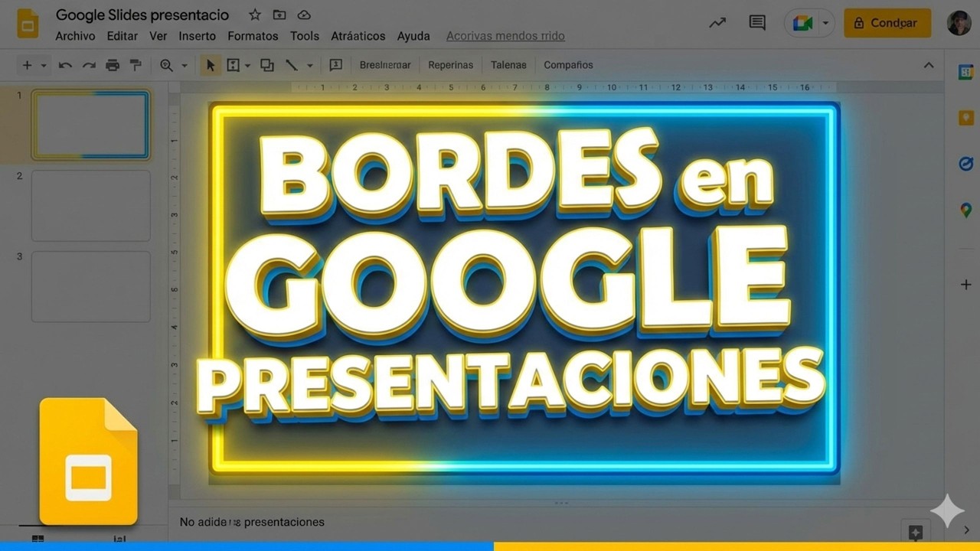Select slide 3 thumbnail

click(x=90, y=286)
